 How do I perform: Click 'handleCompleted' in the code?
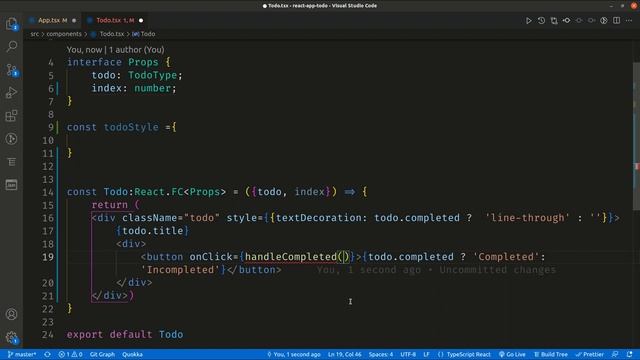click(291, 257)
